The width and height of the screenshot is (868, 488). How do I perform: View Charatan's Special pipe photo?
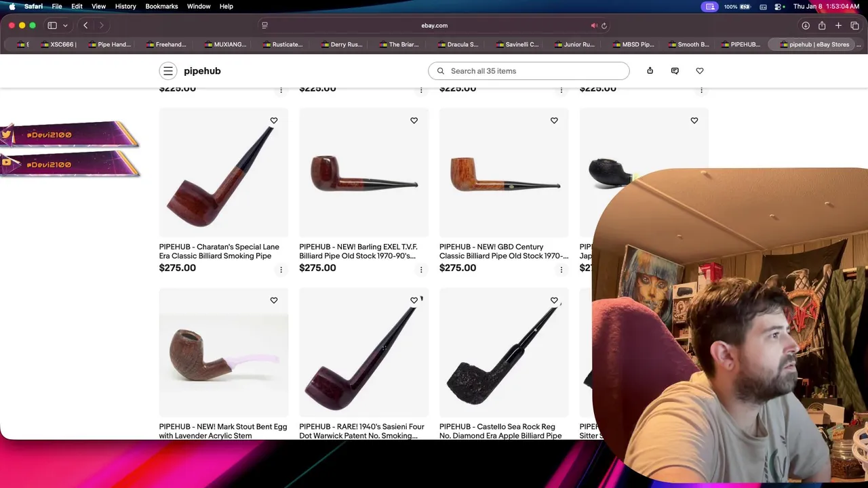[224, 173]
